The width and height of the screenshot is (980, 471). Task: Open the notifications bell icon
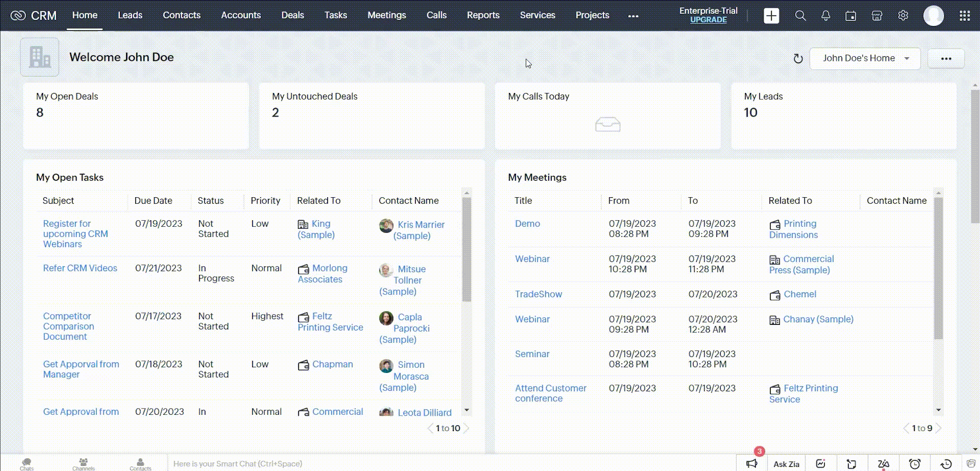coord(825,16)
